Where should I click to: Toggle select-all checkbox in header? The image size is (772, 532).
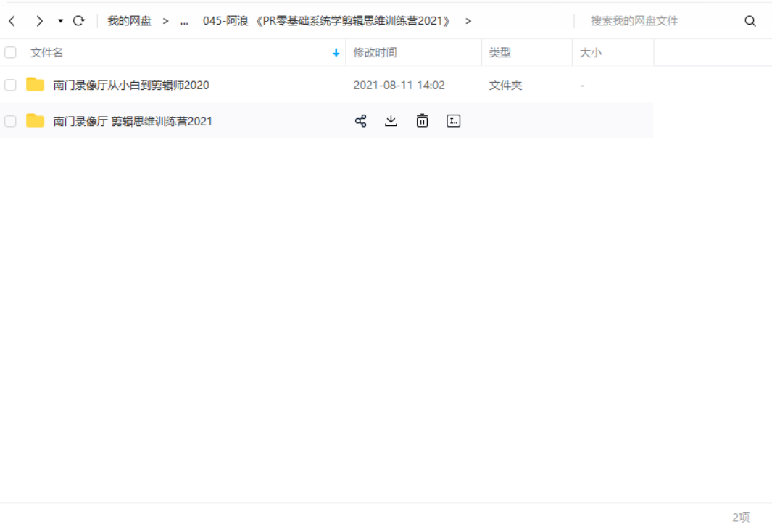[x=10, y=53]
